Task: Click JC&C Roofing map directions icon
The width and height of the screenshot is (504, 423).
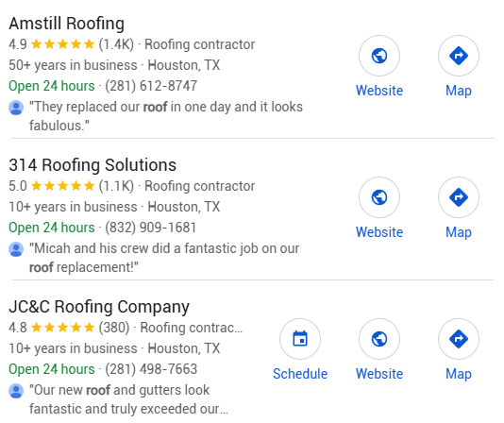Action: click(459, 339)
